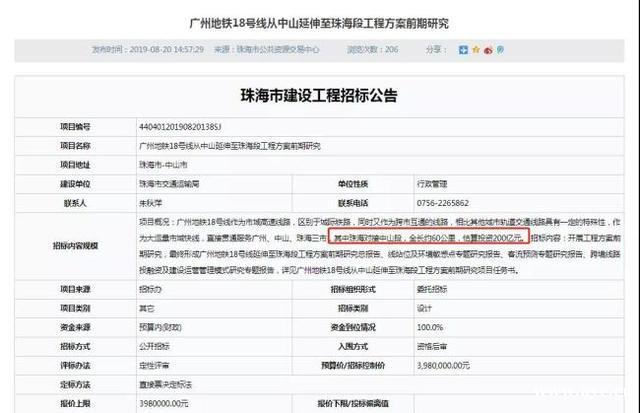
Task: Click the yellow star QZone share icon
Action: click(x=476, y=50)
